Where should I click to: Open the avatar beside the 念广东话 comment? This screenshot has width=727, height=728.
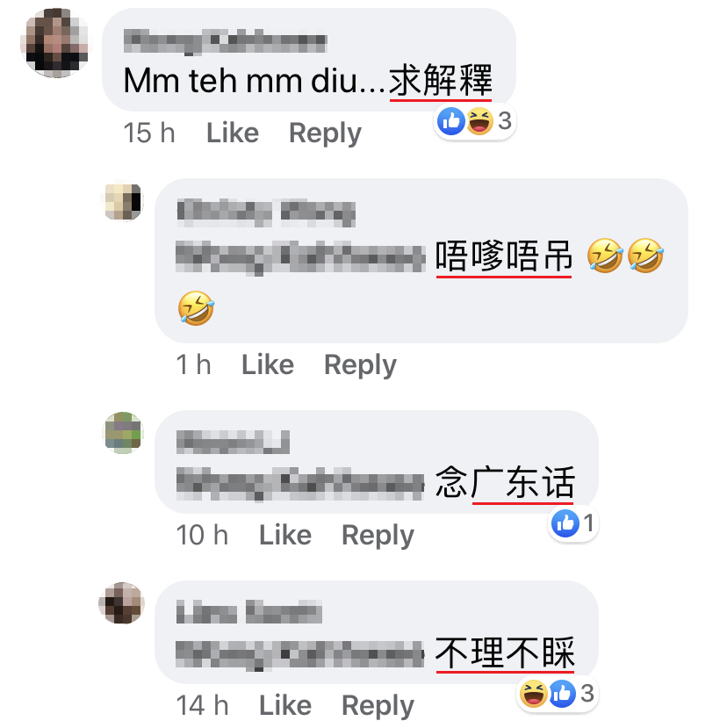(123, 433)
